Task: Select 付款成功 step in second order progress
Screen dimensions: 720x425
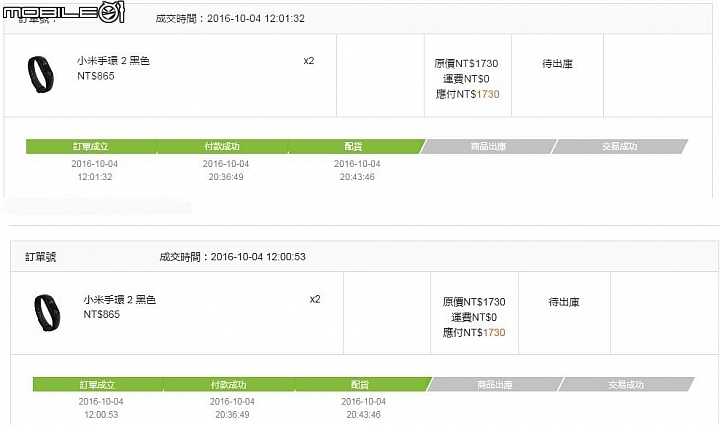Action: (229, 384)
